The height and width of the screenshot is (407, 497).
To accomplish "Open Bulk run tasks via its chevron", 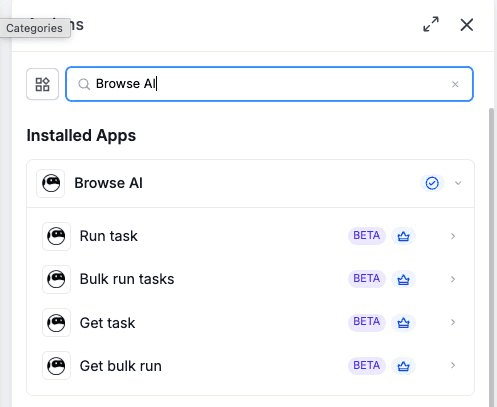I will tap(453, 279).
